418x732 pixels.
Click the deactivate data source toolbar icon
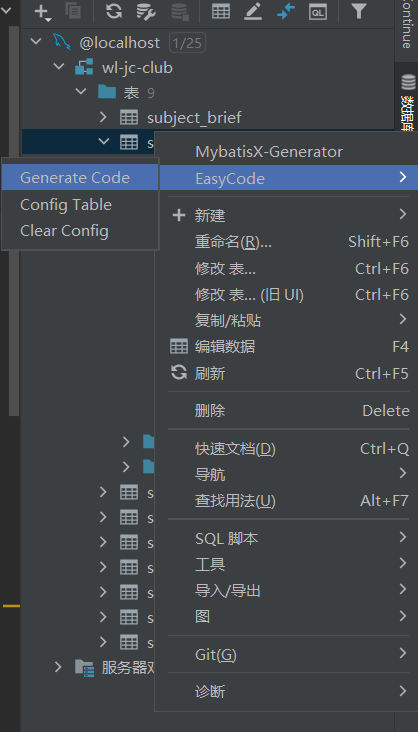179,11
